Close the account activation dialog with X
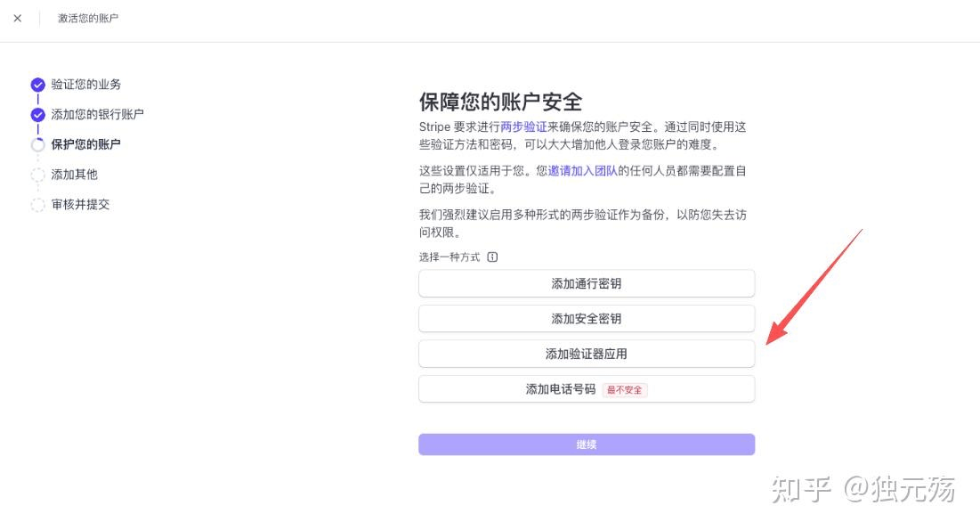Image resolution: width=980 pixels, height=530 pixels. pos(18,18)
